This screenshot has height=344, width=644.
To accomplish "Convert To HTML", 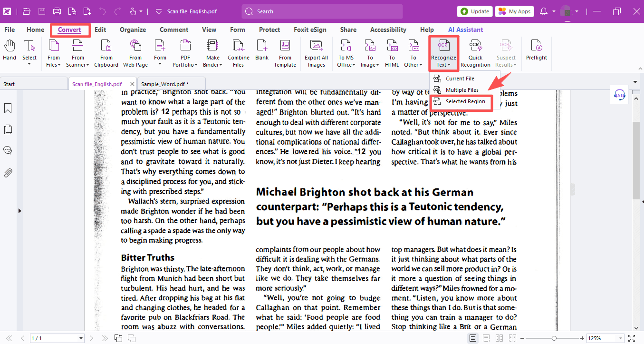I will (x=392, y=53).
